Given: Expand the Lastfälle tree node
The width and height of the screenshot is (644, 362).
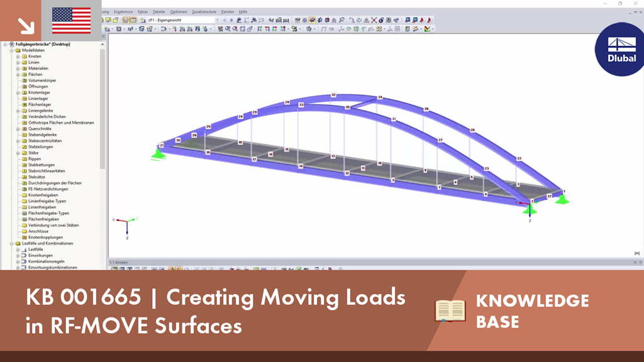Looking at the screenshot, I should [x=18, y=250].
